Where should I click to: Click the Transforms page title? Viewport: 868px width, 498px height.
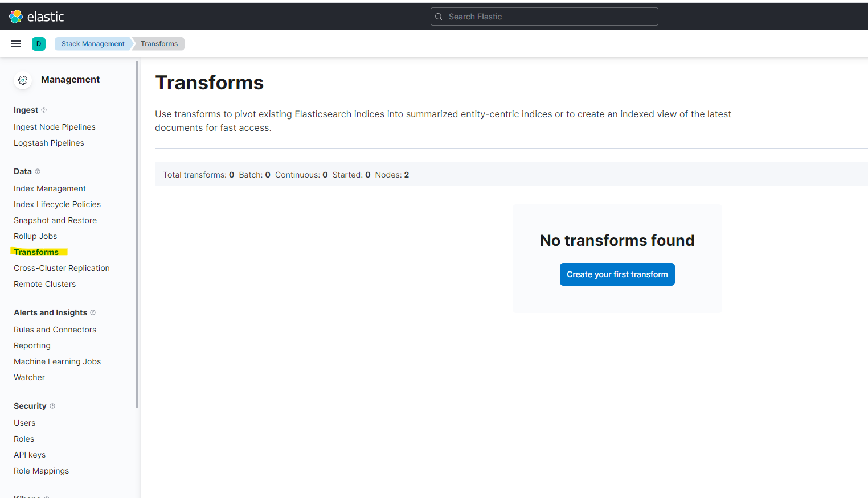click(x=210, y=83)
